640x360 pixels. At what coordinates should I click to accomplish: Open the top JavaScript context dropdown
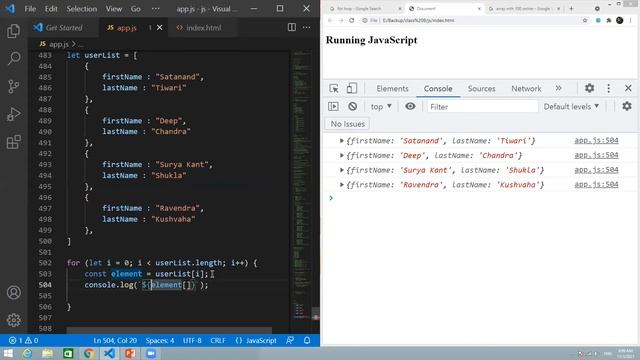[381, 107]
